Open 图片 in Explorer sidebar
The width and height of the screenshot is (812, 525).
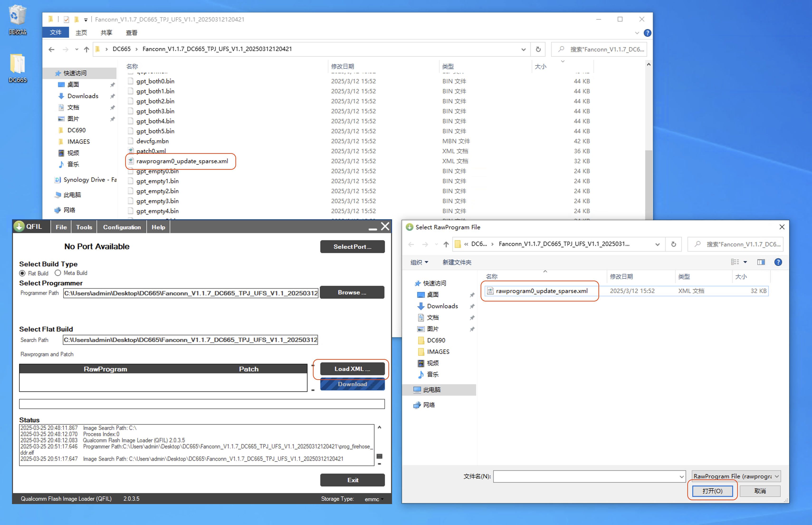pos(73,119)
